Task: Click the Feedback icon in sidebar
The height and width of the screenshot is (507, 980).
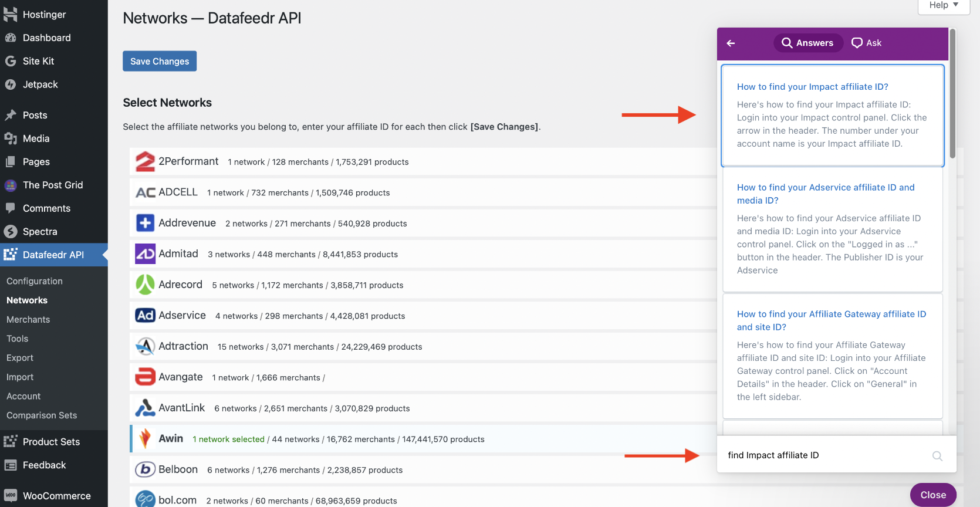Action: 11,465
